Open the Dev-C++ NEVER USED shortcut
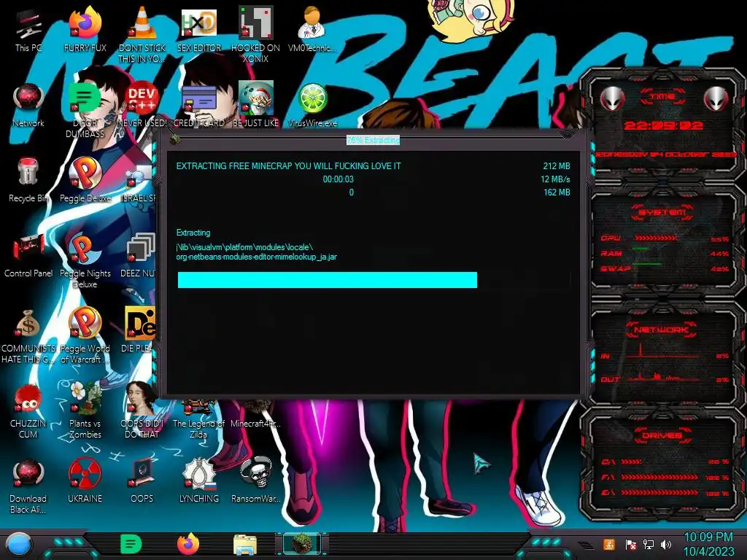 click(x=142, y=98)
